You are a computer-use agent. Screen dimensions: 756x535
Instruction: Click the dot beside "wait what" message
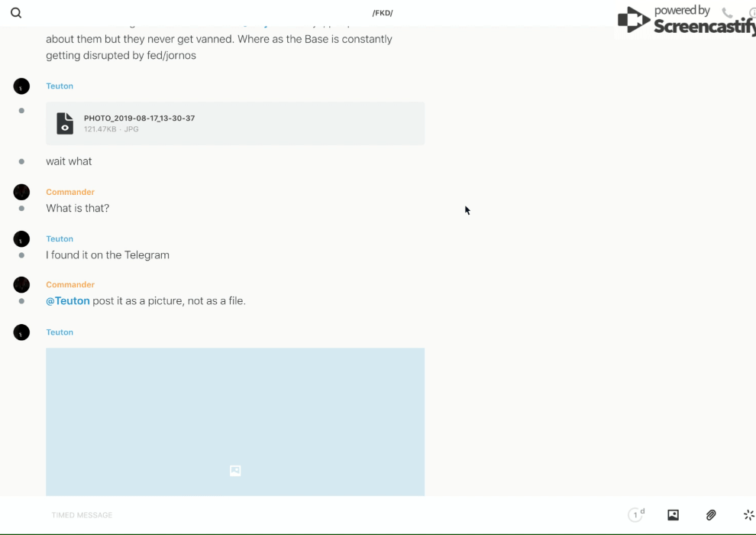pyautogui.click(x=21, y=161)
